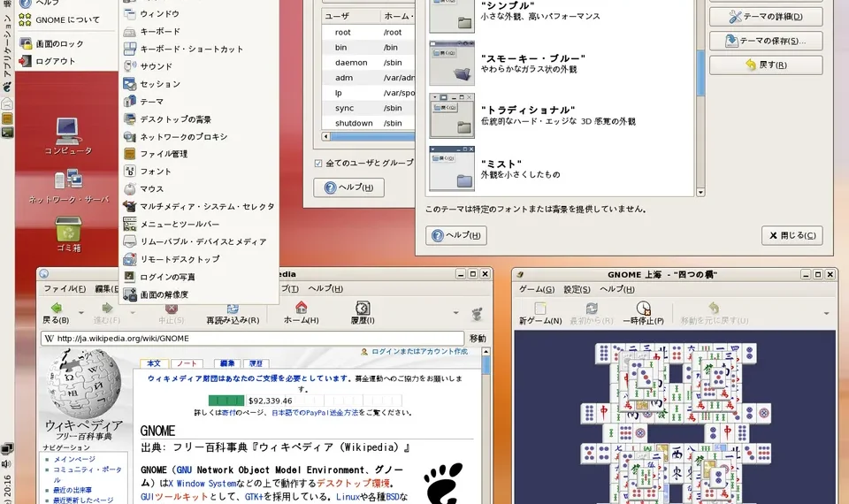
Task: Open the Trash (ゴミ箱) desktop icon
Action: 68,234
